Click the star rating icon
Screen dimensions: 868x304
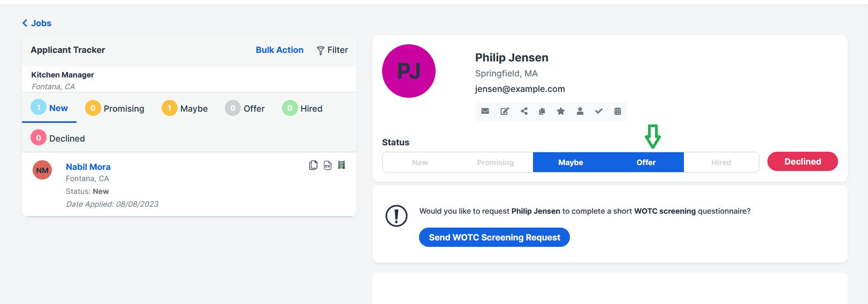click(560, 111)
